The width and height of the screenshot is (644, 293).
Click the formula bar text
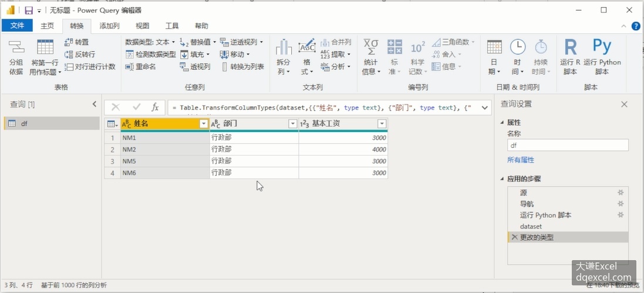pyautogui.click(x=322, y=107)
